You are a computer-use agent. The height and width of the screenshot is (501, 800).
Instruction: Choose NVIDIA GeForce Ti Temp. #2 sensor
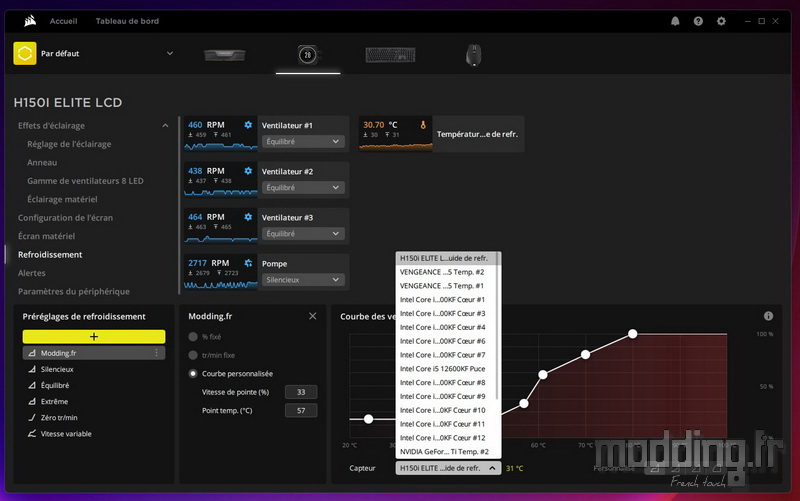tap(446, 452)
